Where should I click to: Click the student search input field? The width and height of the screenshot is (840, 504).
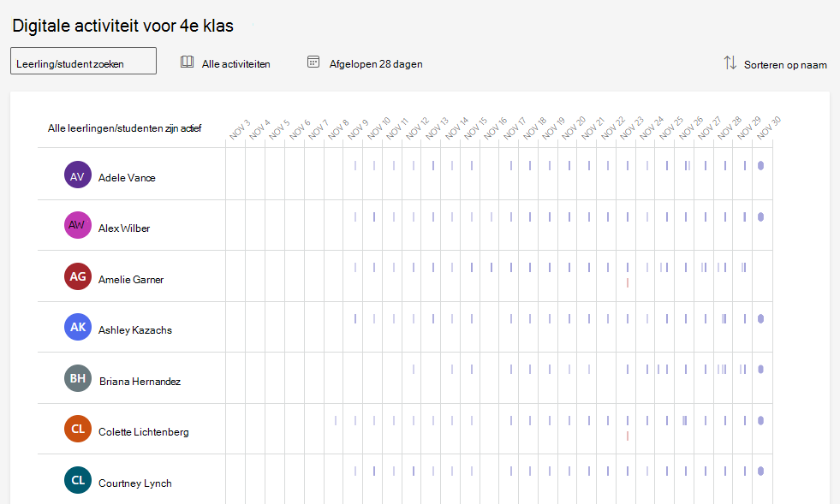[x=84, y=61]
